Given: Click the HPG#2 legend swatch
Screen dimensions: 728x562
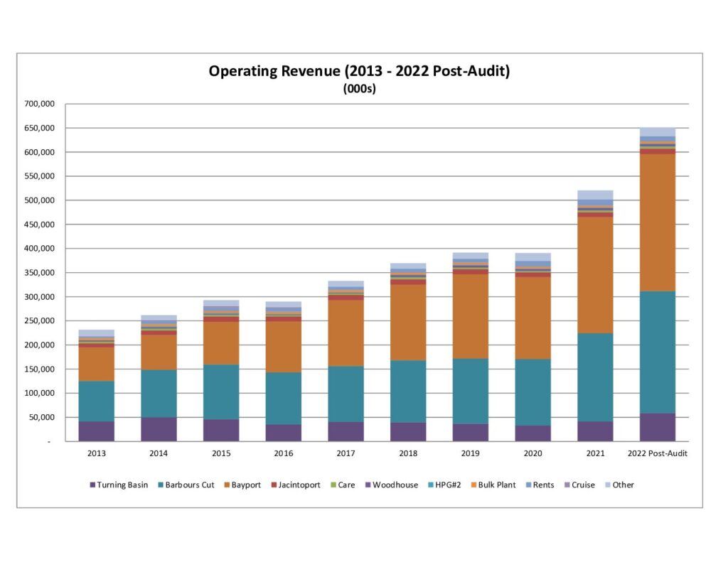Looking at the screenshot, I should click(430, 485).
